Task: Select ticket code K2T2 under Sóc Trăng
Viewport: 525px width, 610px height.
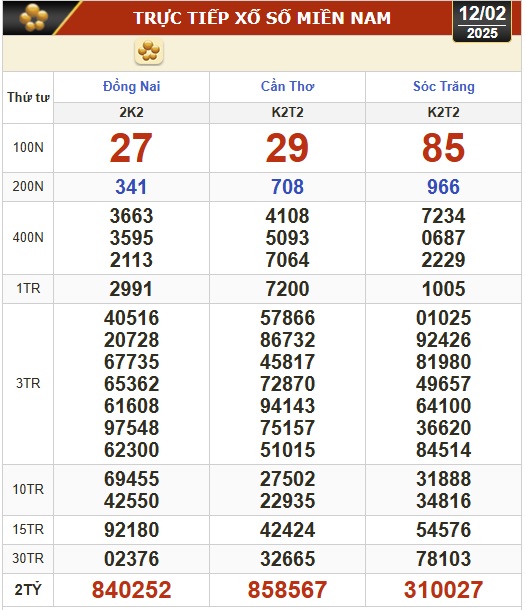Action: click(x=444, y=112)
